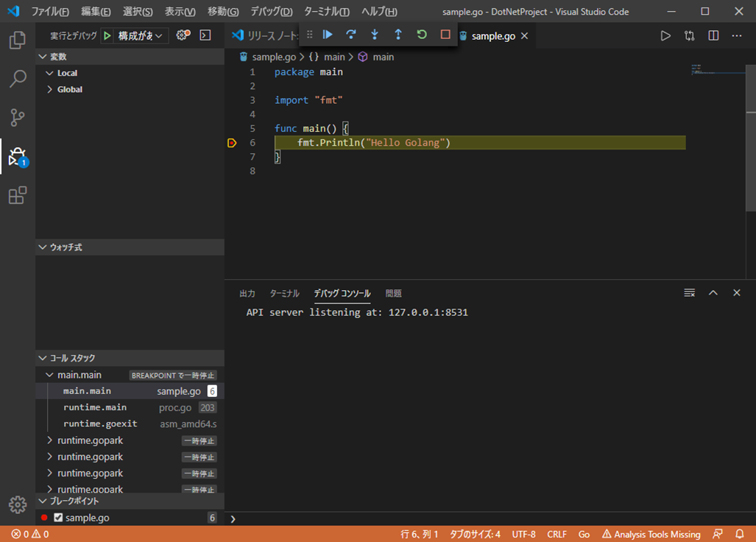The height and width of the screenshot is (542, 756).
Task: Open the debug configuration dropdown
Action: 141,35
